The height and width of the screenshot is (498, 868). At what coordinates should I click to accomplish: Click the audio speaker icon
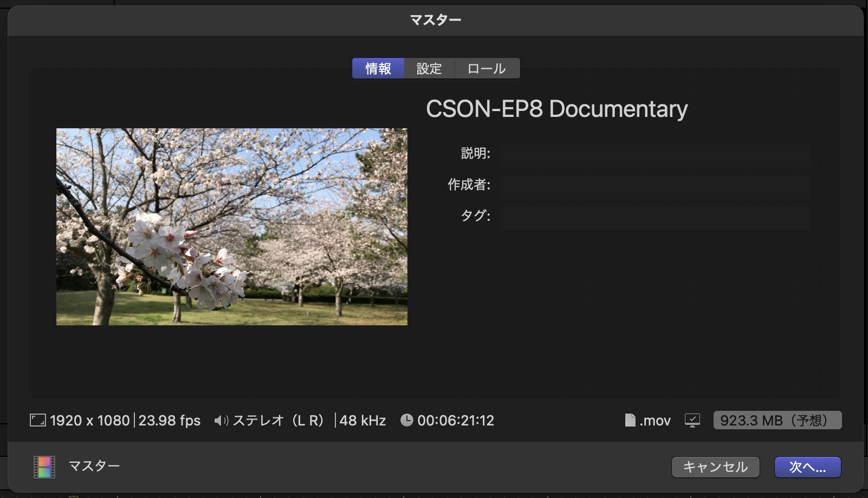coord(221,421)
